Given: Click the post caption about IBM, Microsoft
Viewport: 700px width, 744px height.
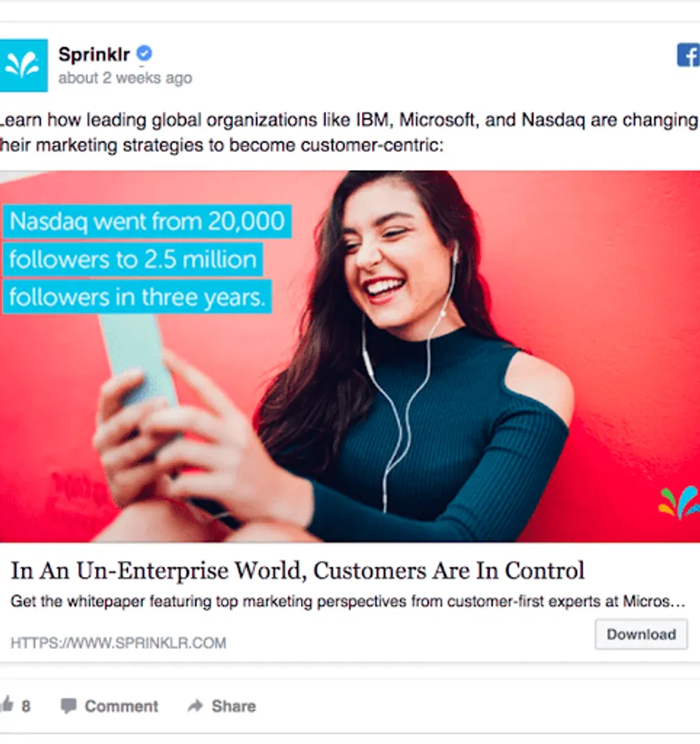Looking at the screenshot, I should click(349, 132).
